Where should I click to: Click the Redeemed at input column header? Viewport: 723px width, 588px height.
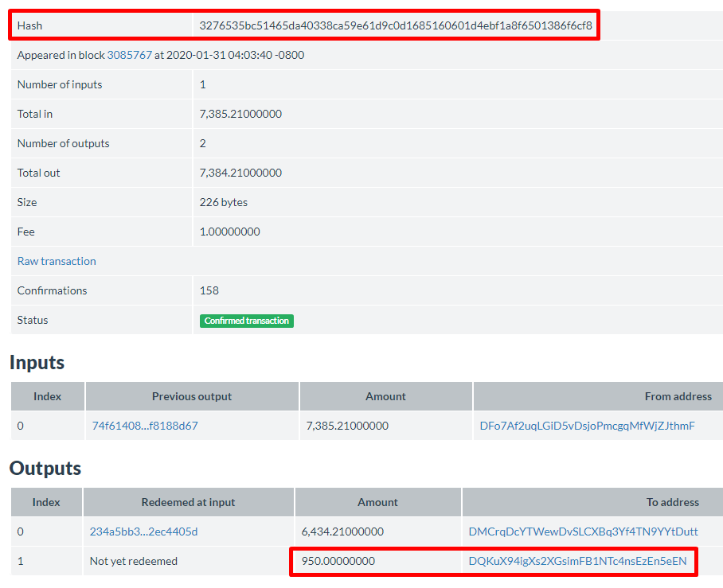pyautogui.click(x=188, y=502)
